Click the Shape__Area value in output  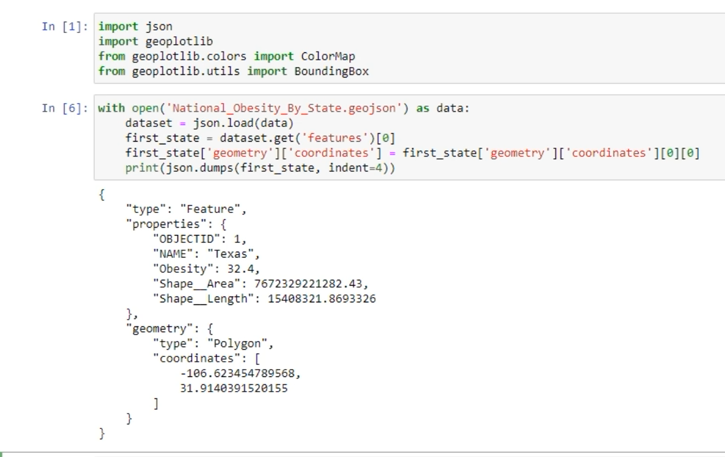click(x=311, y=284)
